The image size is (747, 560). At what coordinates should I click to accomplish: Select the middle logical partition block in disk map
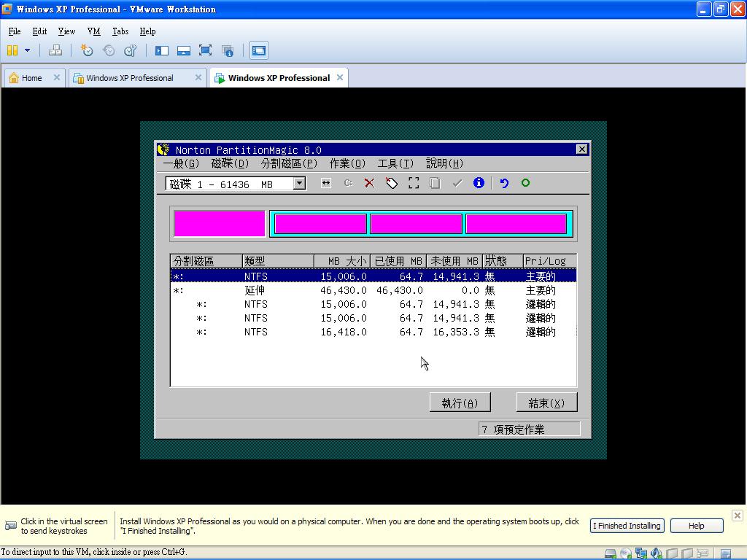[416, 224]
